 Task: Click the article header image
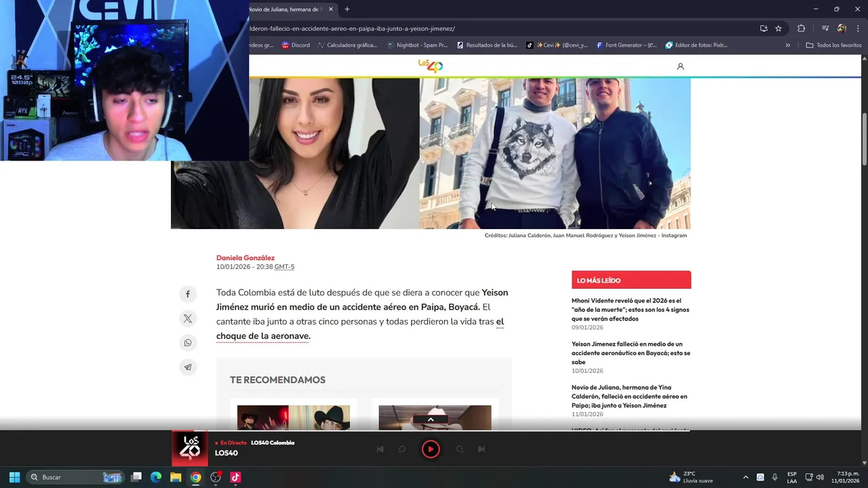click(x=431, y=153)
